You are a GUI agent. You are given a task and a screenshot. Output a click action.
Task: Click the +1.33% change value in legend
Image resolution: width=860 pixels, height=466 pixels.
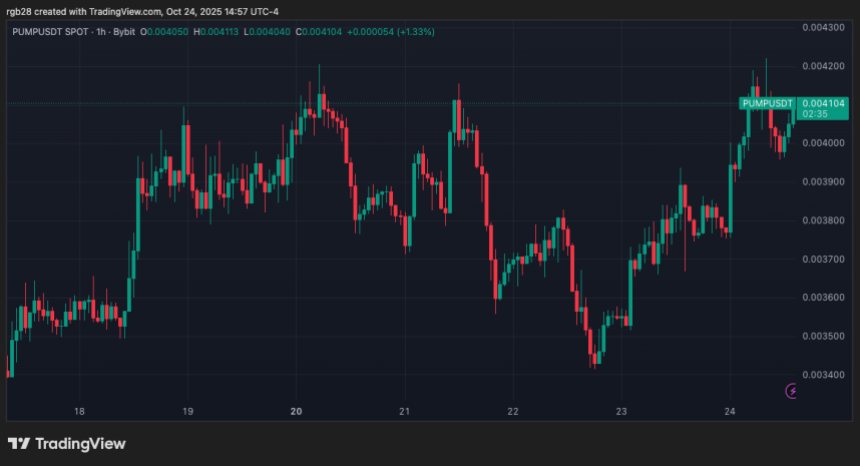[x=414, y=31]
